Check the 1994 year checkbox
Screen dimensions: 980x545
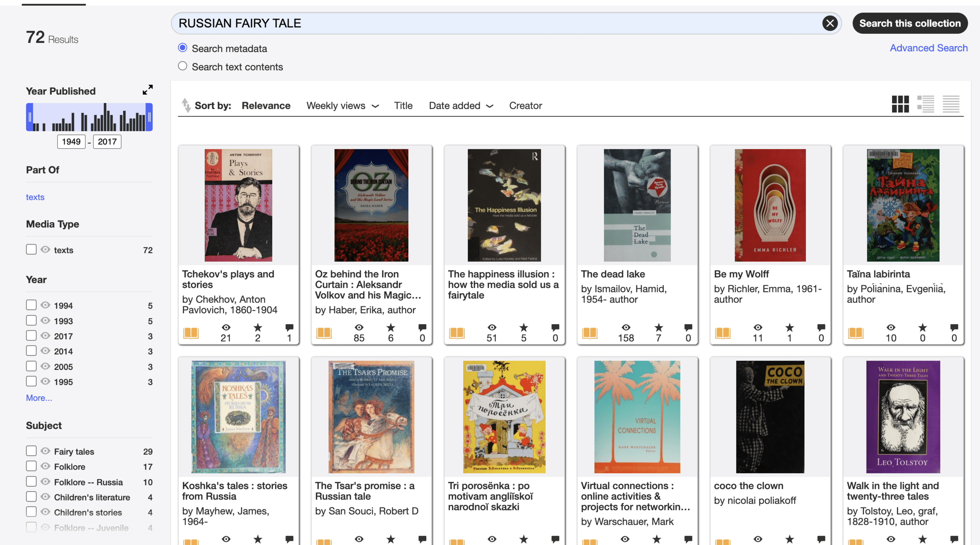(x=31, y=305)
